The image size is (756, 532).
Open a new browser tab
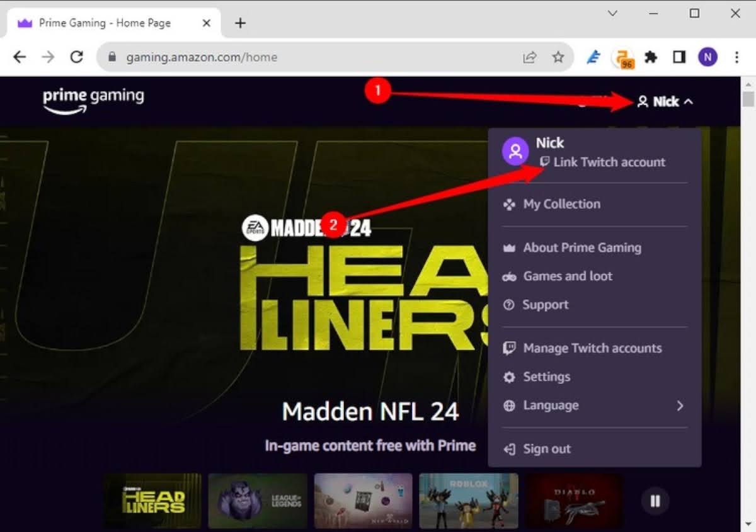[240, 23]
